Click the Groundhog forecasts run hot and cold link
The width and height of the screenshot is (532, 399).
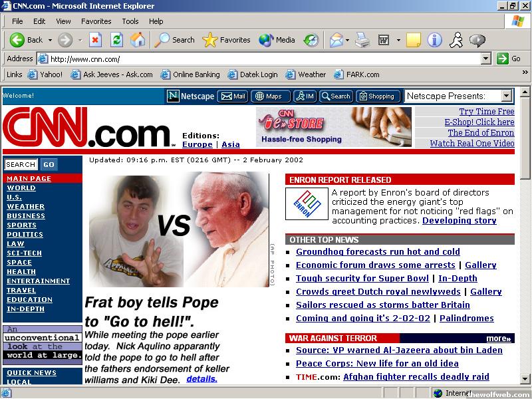point(378,252)
